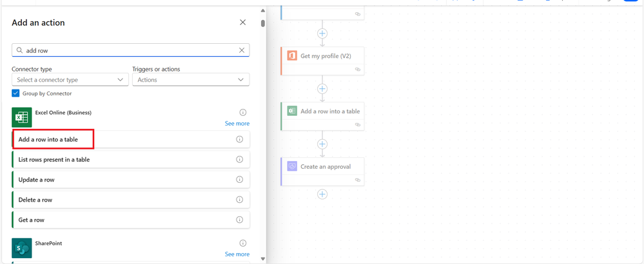Open the Connector type dropdown
The image size is (644, 264).
[70, 80]
